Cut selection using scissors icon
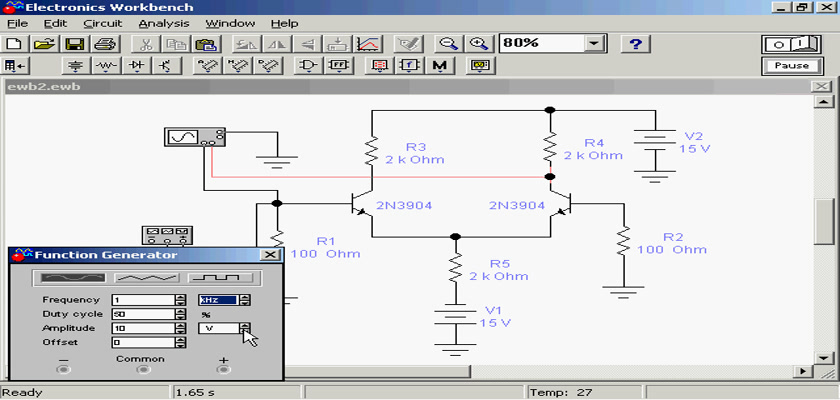 click(145, 44)
